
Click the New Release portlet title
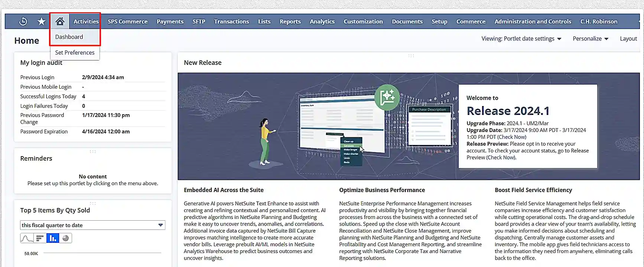pos(202,63)
